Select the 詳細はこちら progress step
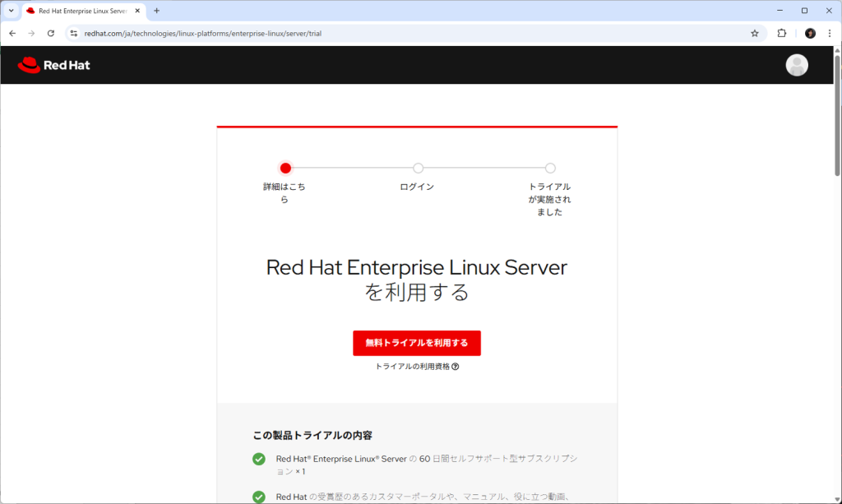The height and width of the screenshot is (504, 842). (x=285, y=169)
